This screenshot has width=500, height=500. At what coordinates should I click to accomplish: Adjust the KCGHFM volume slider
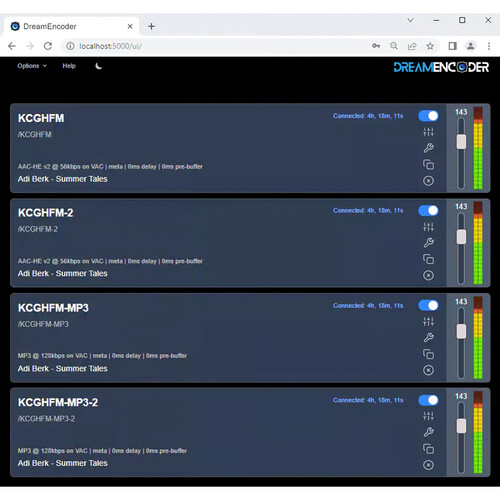(x=461, y=142)
